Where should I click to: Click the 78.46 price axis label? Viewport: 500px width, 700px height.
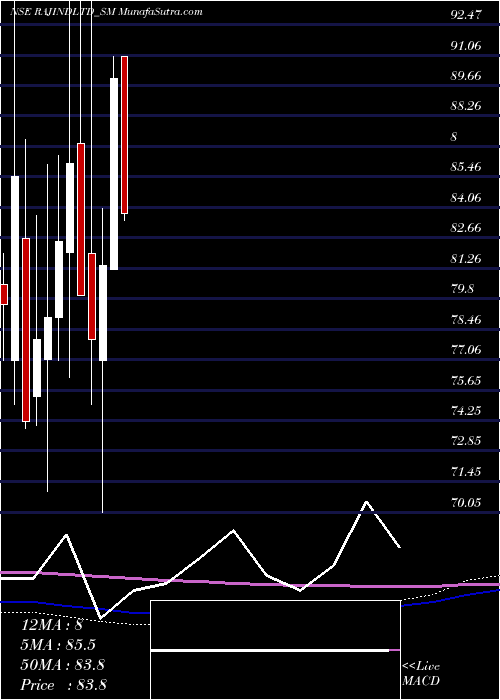tap(466, 319)
